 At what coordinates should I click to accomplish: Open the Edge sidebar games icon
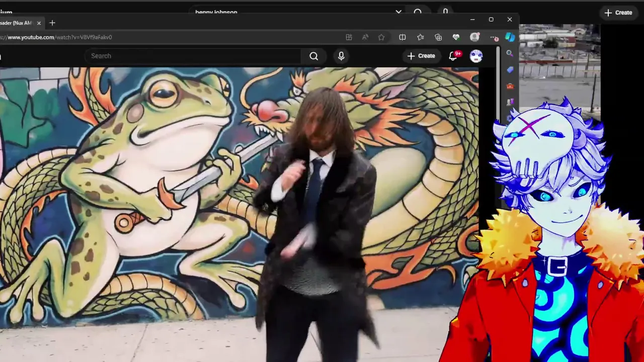pyautogui.click(x=510, y=102)
